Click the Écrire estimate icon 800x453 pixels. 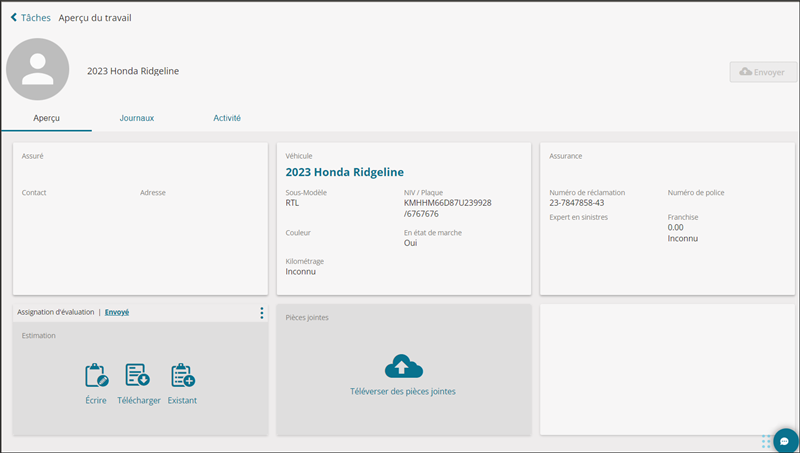(x=96, y=375)
